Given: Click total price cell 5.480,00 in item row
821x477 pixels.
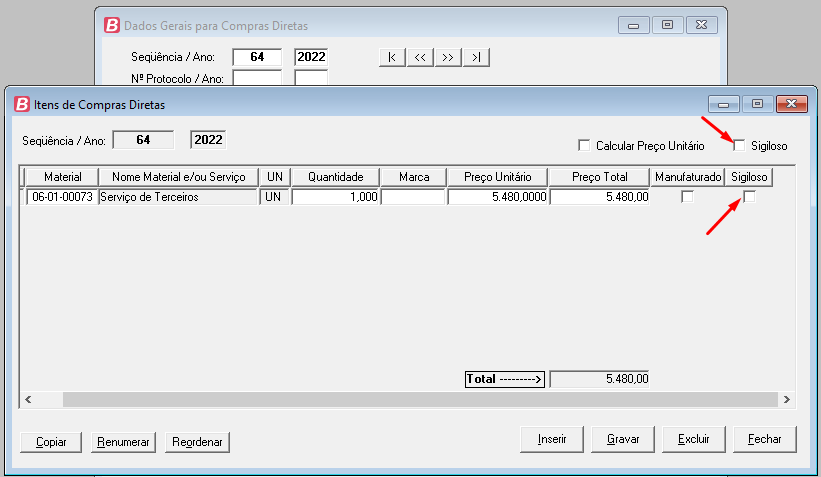Looking at the screenshot, I should coord(600,197).
